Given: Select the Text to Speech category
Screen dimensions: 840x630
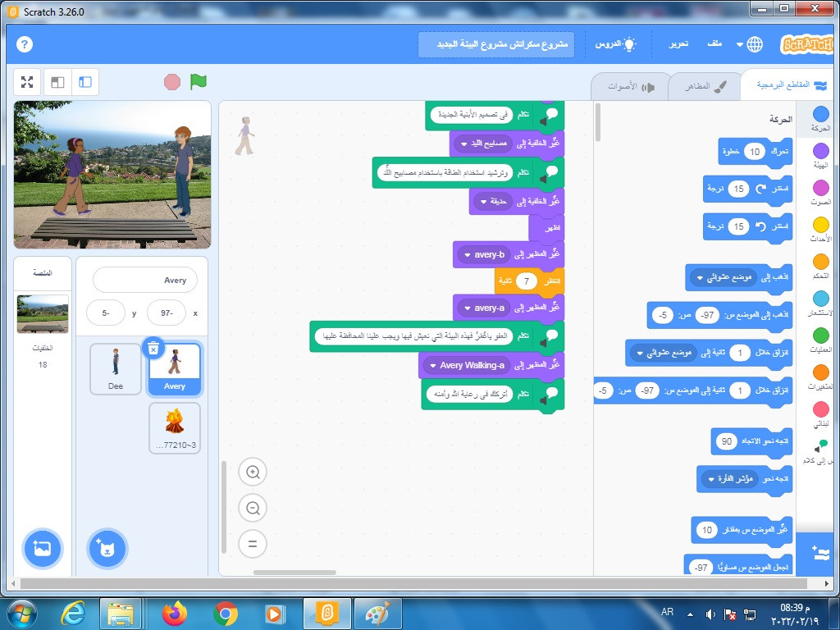Looking at the screenshot, I should [x=820, y=451].
